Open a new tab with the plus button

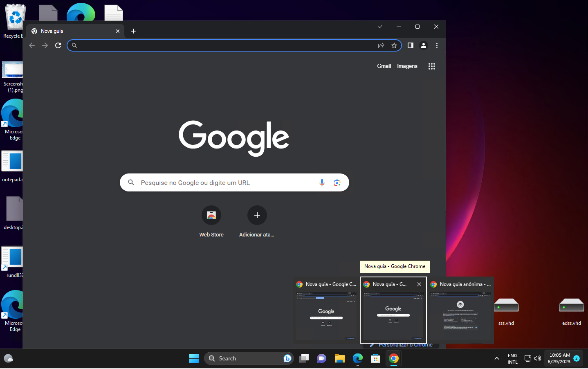tap(133, 31)
